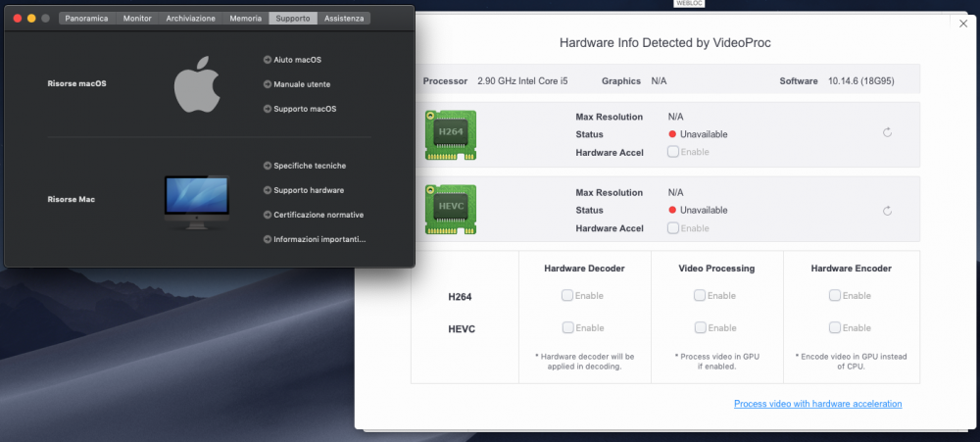Enable H264 Video Processing checkbox
Screen dimensions: 980x442
[700, 295]
